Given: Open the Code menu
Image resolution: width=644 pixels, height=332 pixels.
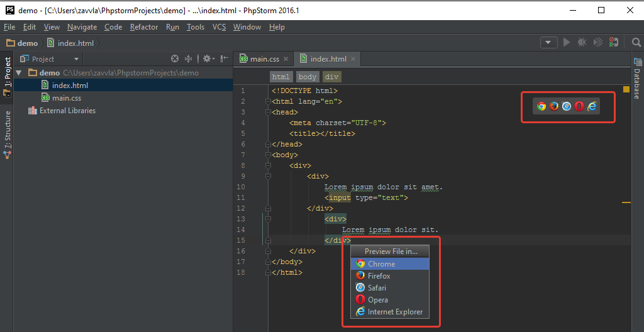Looking at the screenshot, I should (113, 27).
